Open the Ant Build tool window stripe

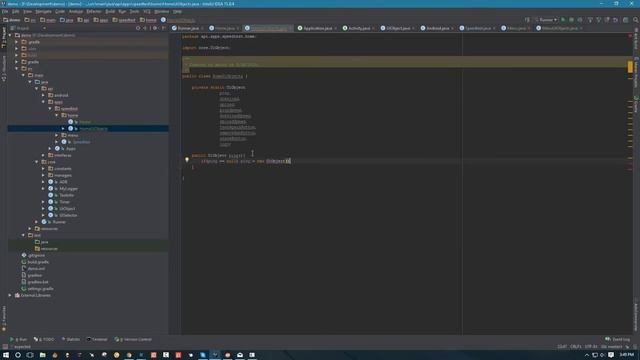636,39
